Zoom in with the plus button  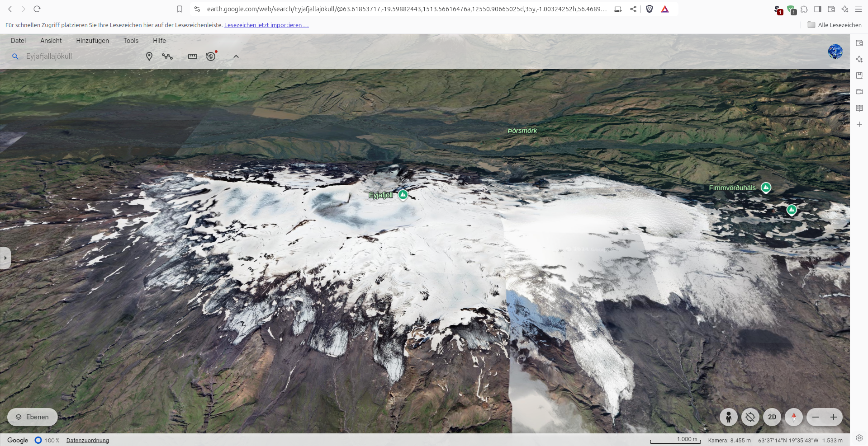point(834,417)
